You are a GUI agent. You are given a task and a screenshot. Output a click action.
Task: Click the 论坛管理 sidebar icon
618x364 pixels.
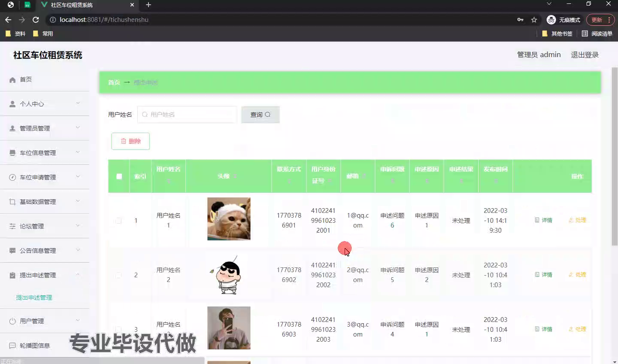12,227
